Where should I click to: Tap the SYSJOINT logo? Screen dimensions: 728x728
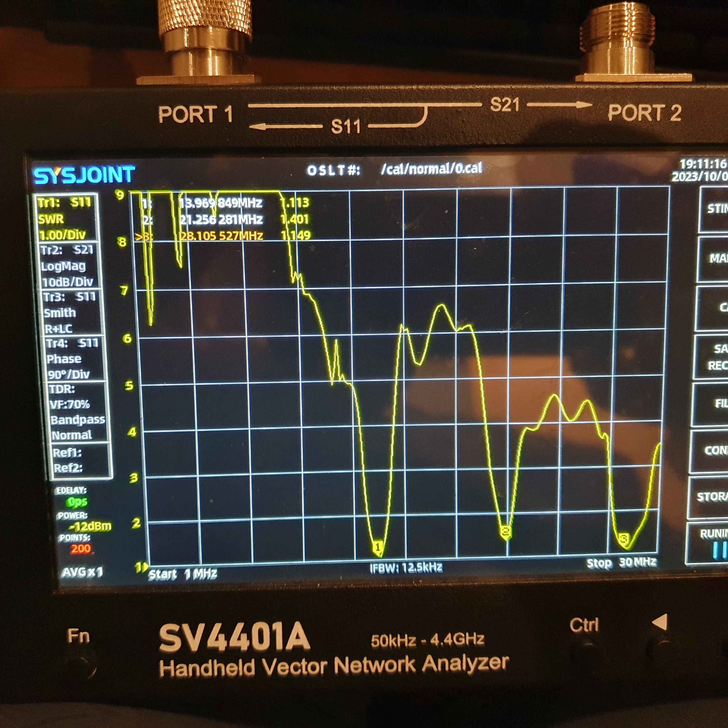(84, 175)
